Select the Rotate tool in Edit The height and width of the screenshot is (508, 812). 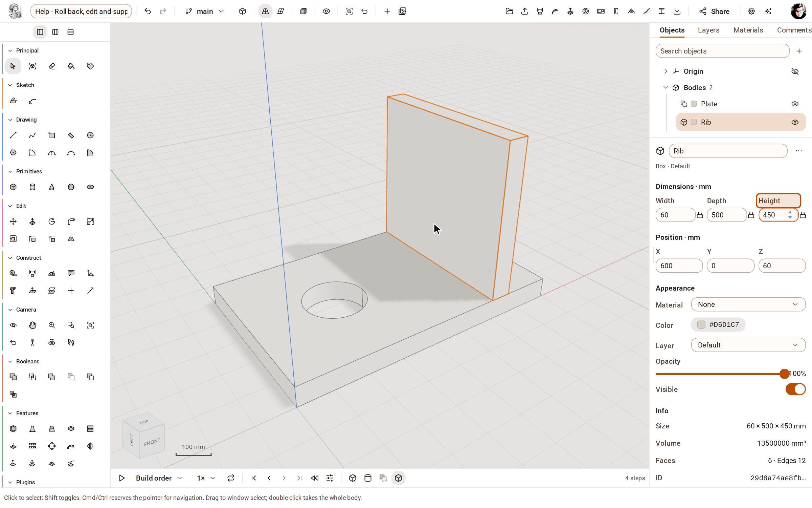pos(52,221)
